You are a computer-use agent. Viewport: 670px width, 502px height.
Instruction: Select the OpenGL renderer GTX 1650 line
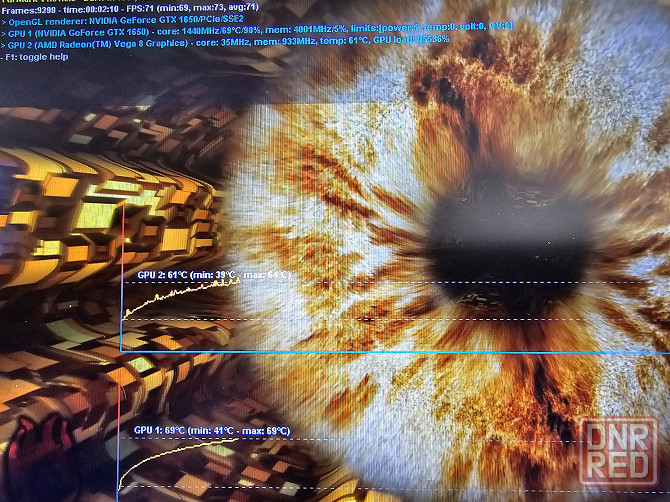[x=123, y=20]
